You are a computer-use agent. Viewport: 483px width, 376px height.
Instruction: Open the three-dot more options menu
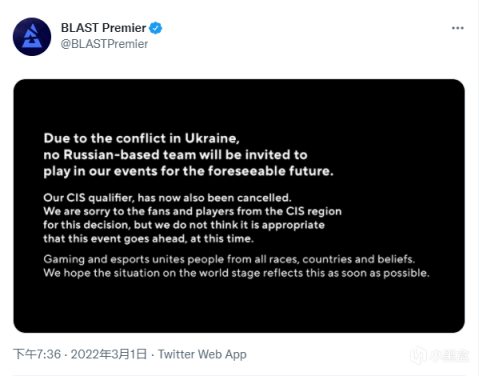tap(458, 28)
